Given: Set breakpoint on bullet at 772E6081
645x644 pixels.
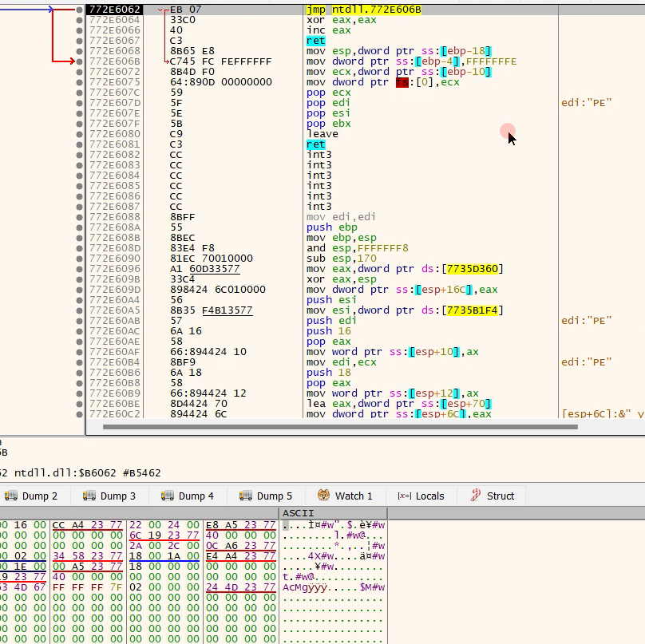Looking at the screenshot, I should [79, 144].
